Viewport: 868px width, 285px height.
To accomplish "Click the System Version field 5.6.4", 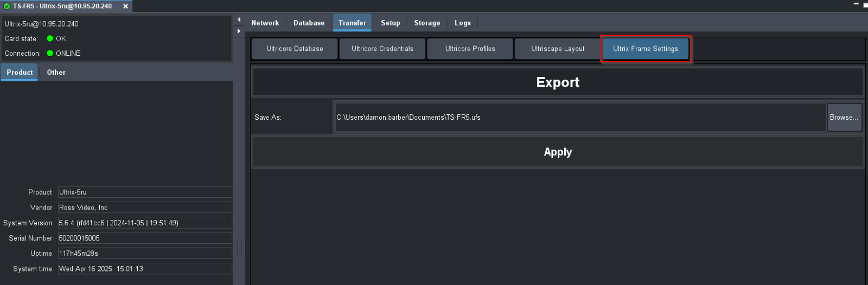I will point(145,223).
